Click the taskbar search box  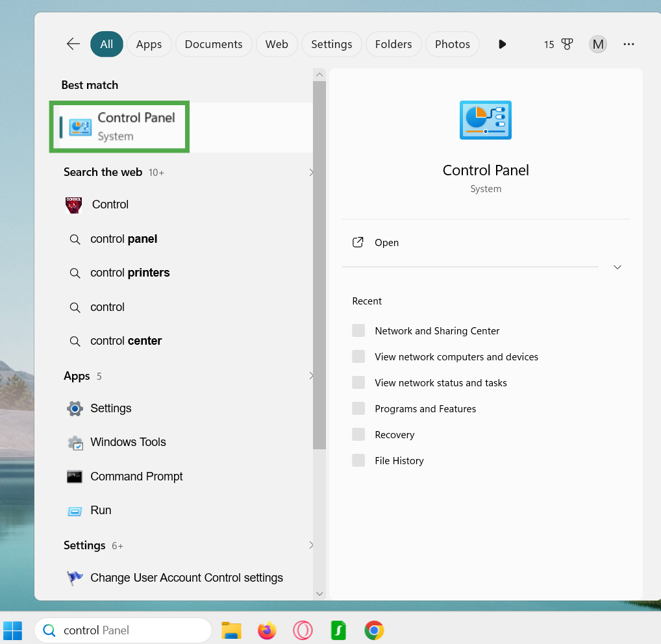[x=123, y=630]
